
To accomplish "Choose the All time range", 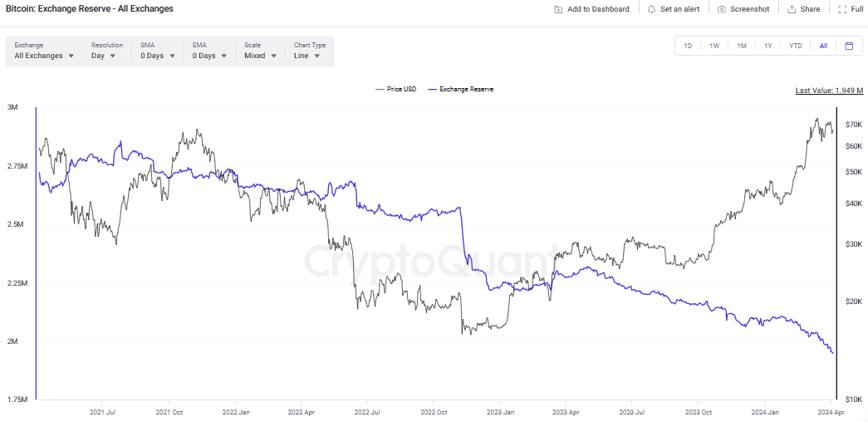I will (823, 46).
